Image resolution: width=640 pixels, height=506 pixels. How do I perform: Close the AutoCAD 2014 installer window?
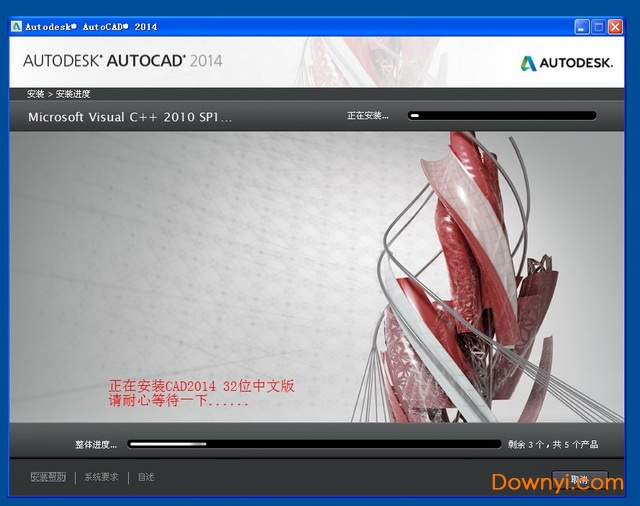617,26
